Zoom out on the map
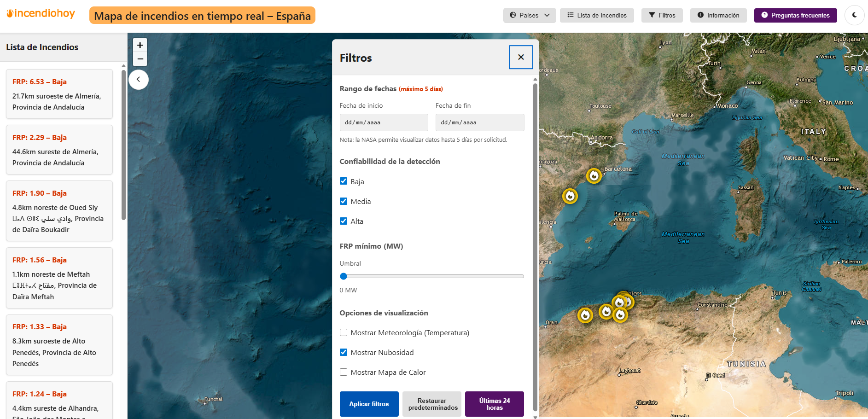Screen dimensions: 868x419 [140, 59]
